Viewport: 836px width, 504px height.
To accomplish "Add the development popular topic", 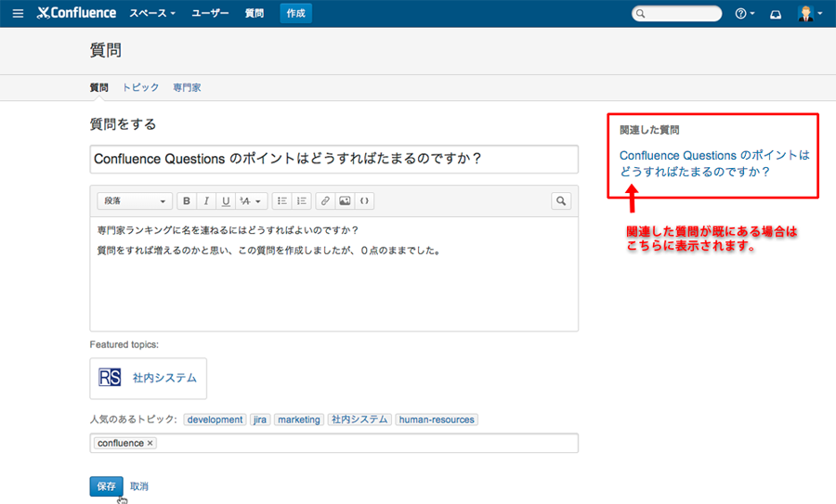I will [215, 420].
